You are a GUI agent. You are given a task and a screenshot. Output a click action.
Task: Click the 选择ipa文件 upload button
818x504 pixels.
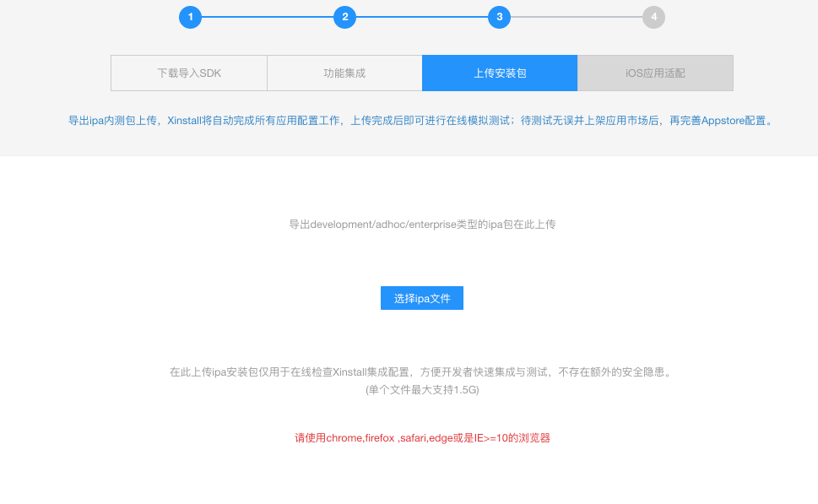click(421, 297)
